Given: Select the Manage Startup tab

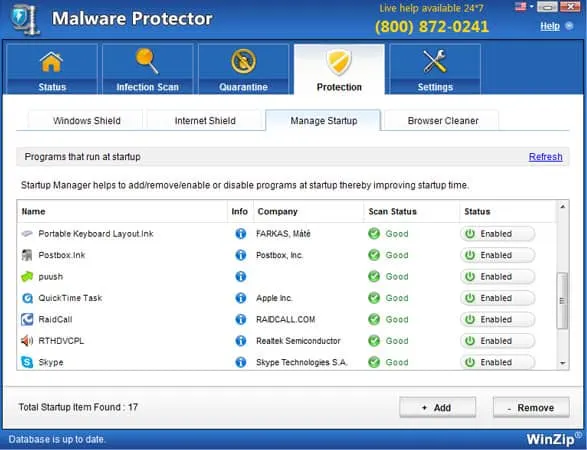Looking at the screenshot, I should click(x=323, y=121).
